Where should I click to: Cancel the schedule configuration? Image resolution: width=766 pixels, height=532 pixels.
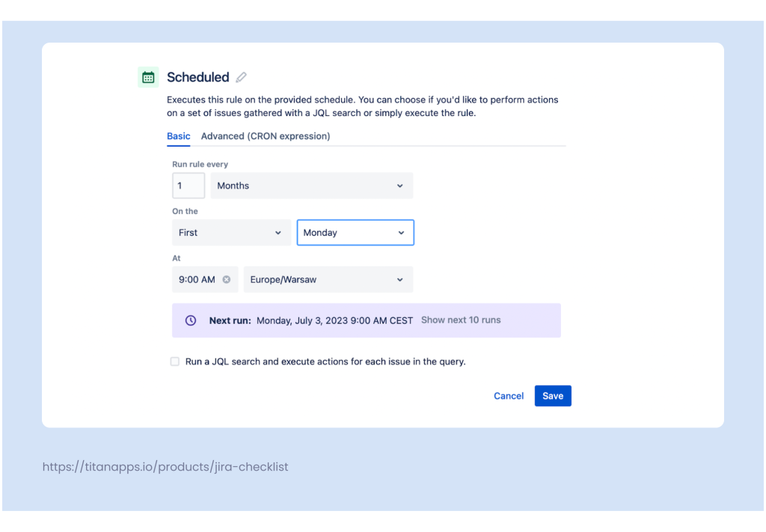(x=509, y=396)
